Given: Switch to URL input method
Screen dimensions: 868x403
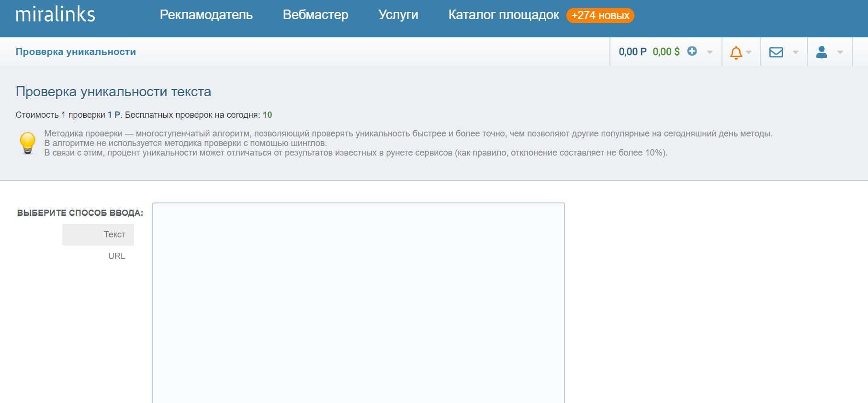Looking at the screenshot, I should (116, 256).
